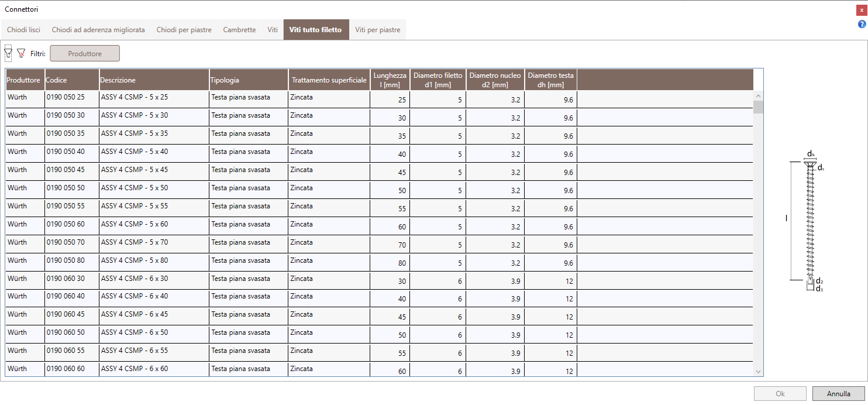Select the Viti tutto filetto tab
868x405 pixels.
point(316,30)
